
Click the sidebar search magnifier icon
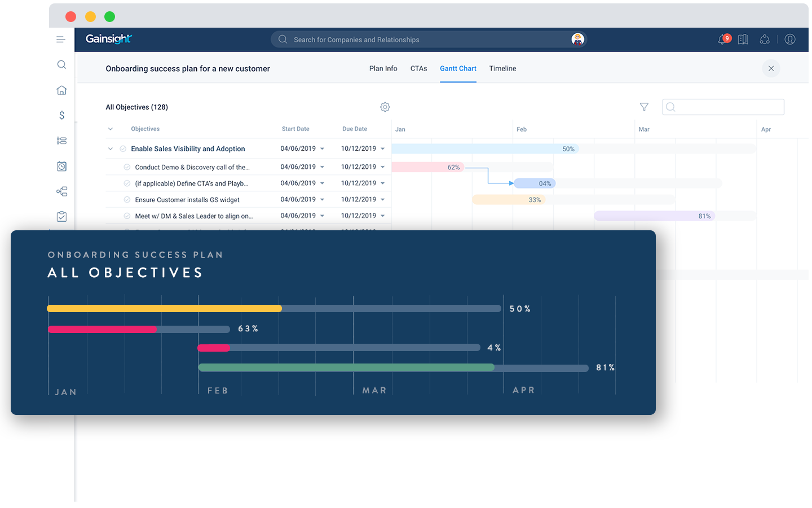(x=61, y=64)
